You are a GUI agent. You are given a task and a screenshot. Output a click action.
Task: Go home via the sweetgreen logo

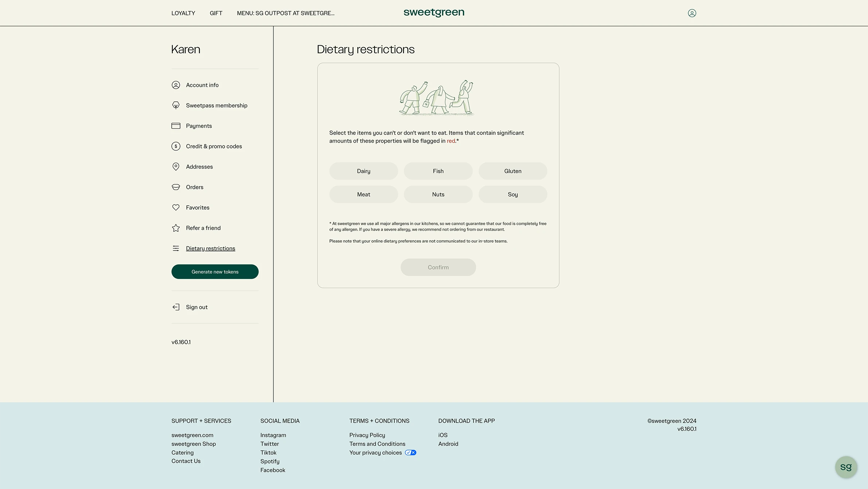tap(434, 12)
